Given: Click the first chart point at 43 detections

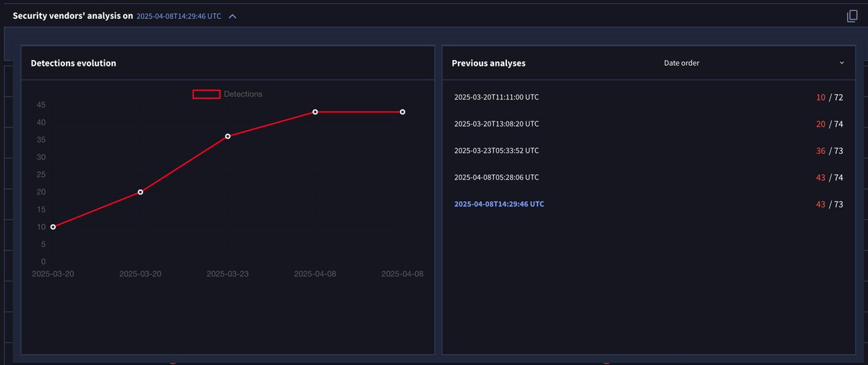Looking at the screenshot, I should click(315, 112).
